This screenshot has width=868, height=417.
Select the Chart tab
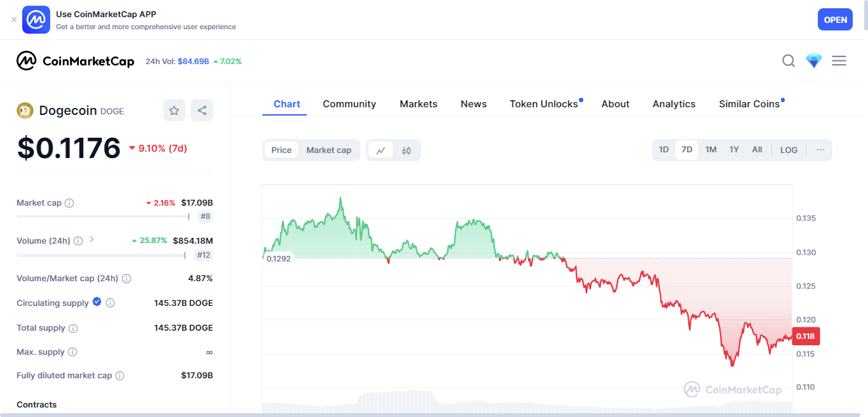pyautogui.click(x=287, y=104)
